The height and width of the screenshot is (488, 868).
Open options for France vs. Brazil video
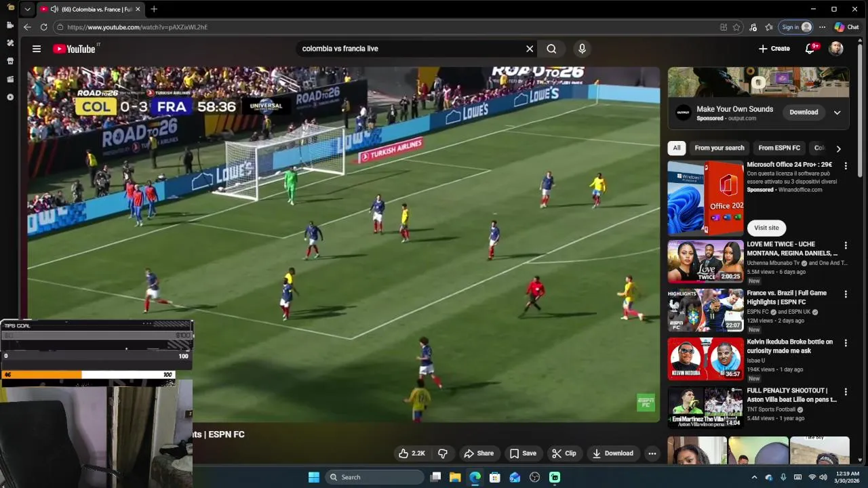click(x=845, y=294)
